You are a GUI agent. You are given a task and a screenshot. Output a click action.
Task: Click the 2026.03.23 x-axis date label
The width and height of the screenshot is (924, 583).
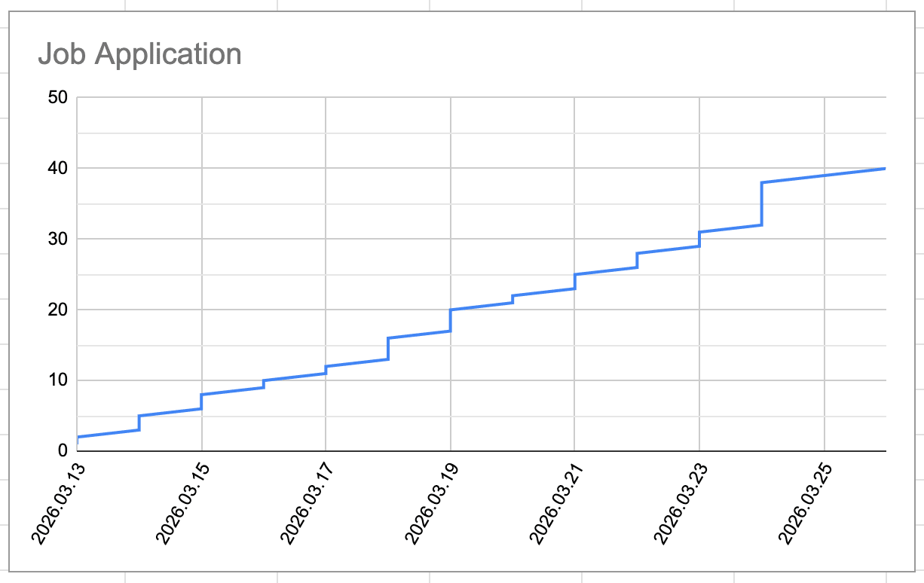681,503
